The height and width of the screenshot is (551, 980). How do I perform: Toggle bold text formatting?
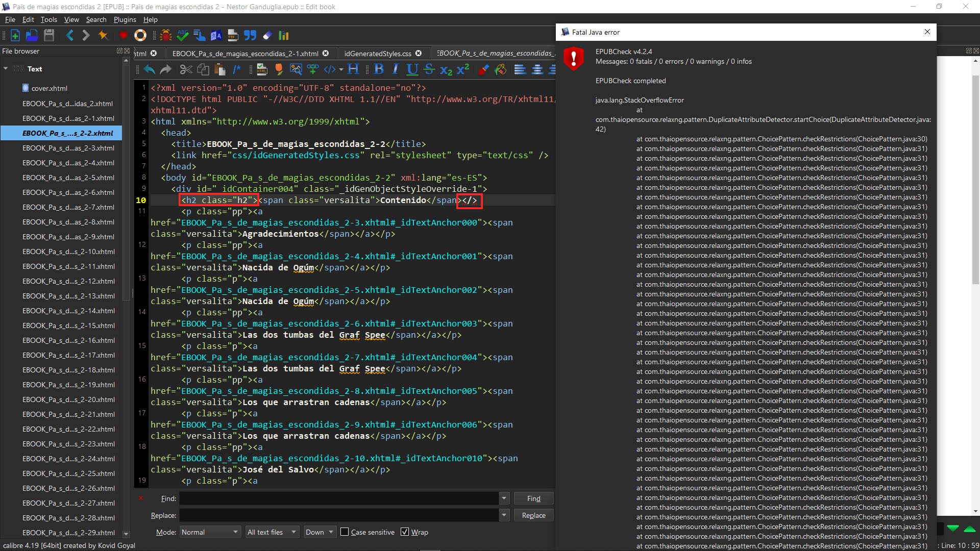[x=379, y=69]
